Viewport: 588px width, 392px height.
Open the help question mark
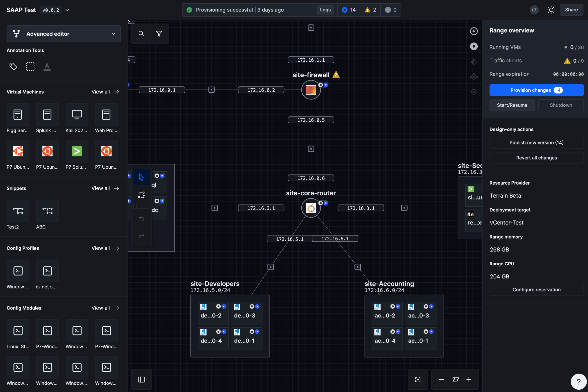(579, 382)
